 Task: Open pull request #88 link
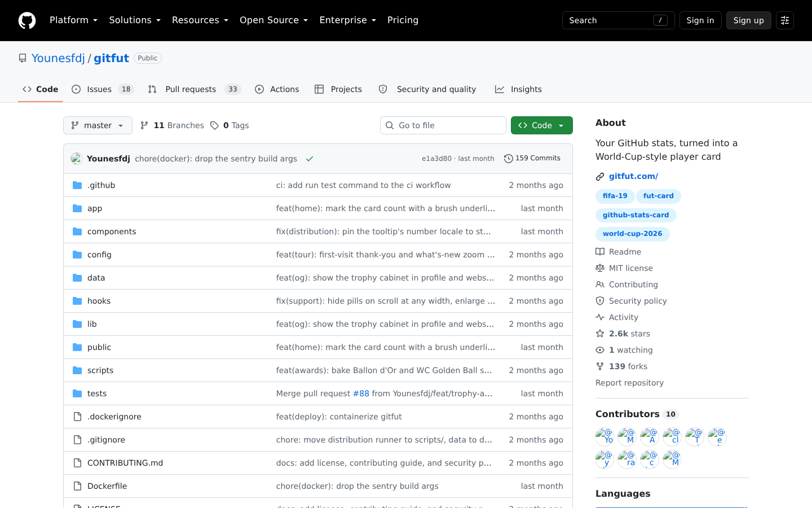[361, 393]
